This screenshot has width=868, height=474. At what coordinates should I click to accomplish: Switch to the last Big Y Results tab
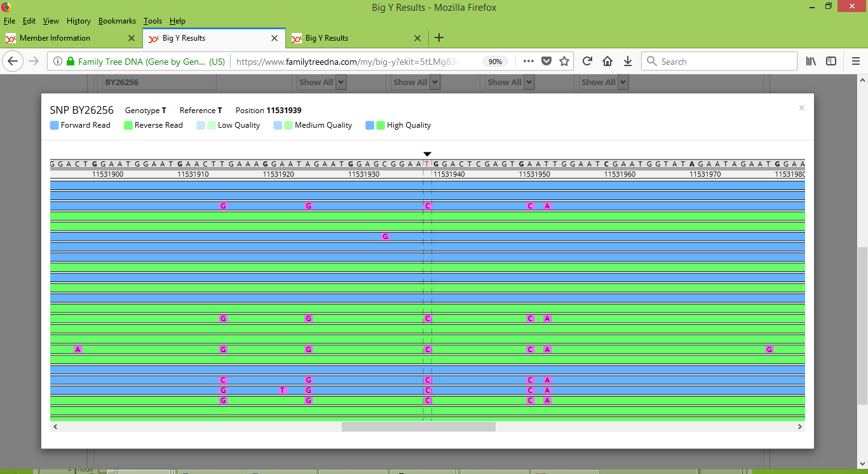tap(356, 38)
